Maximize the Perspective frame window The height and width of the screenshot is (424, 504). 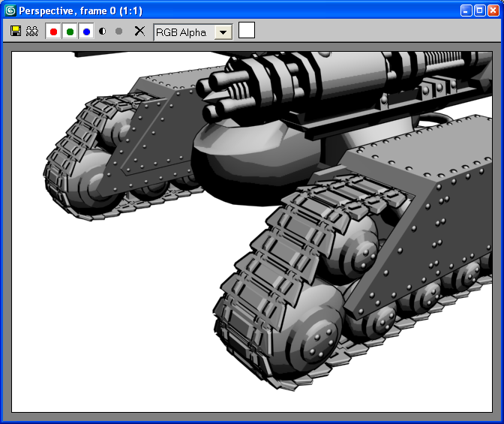[x=479, y=11]
